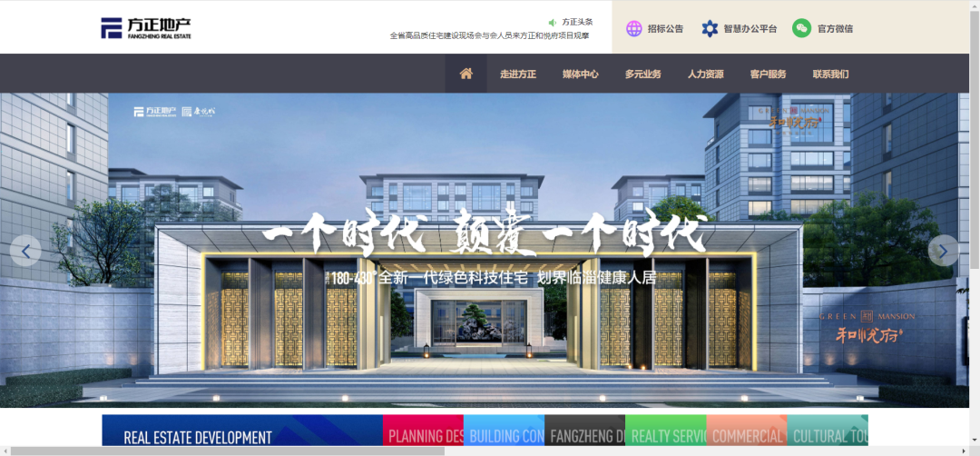
Task: Go to home via house icon
Action: point(465,74)
